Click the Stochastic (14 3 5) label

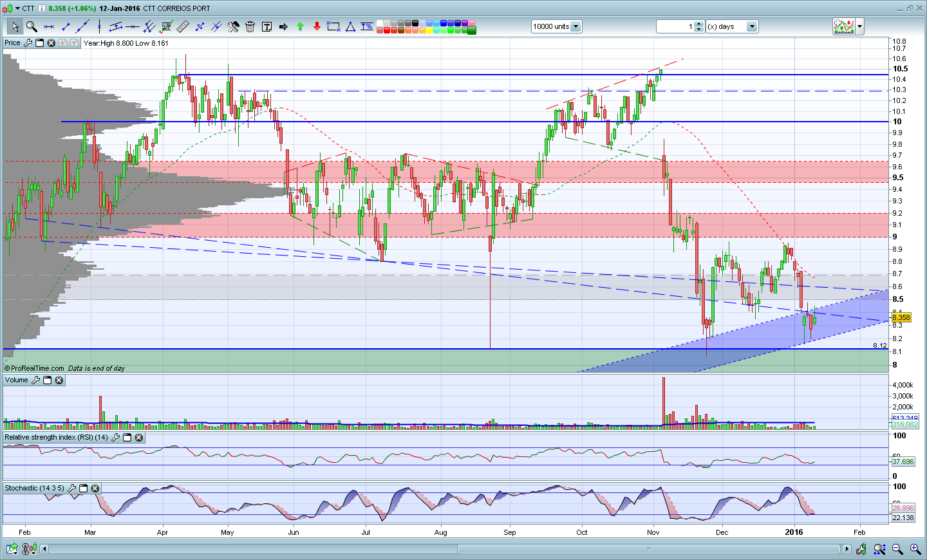(35, 489)
